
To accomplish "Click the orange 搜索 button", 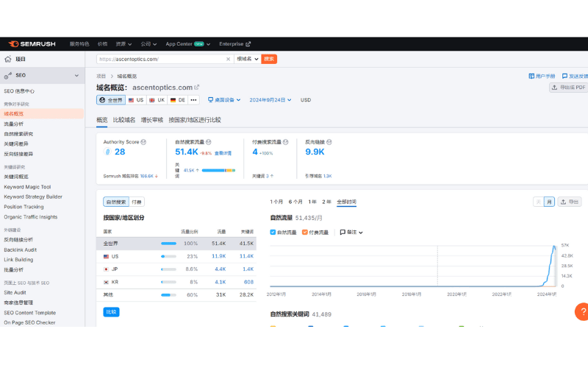I will pos(269,59).
